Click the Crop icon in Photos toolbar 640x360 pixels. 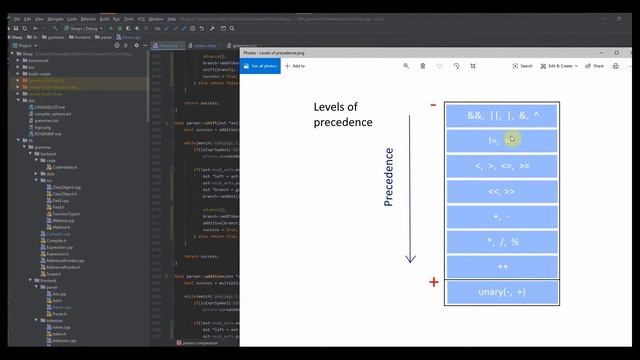coord(473,66)
